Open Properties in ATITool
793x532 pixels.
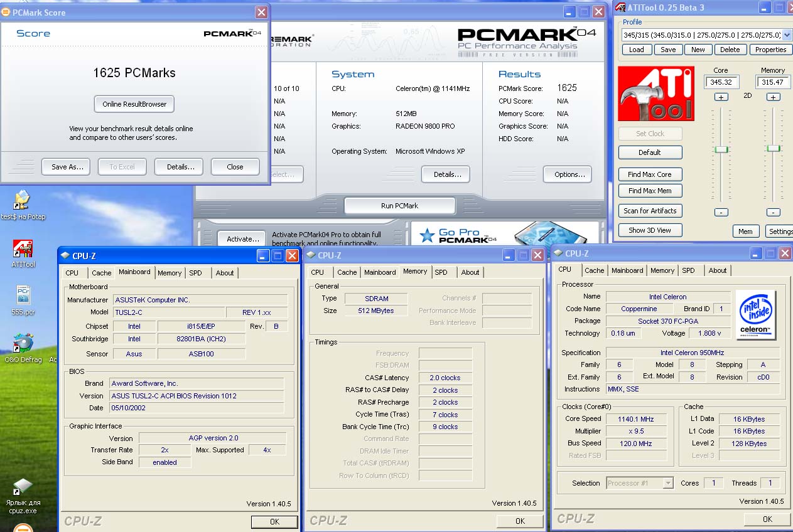click(x=771, y=50)
